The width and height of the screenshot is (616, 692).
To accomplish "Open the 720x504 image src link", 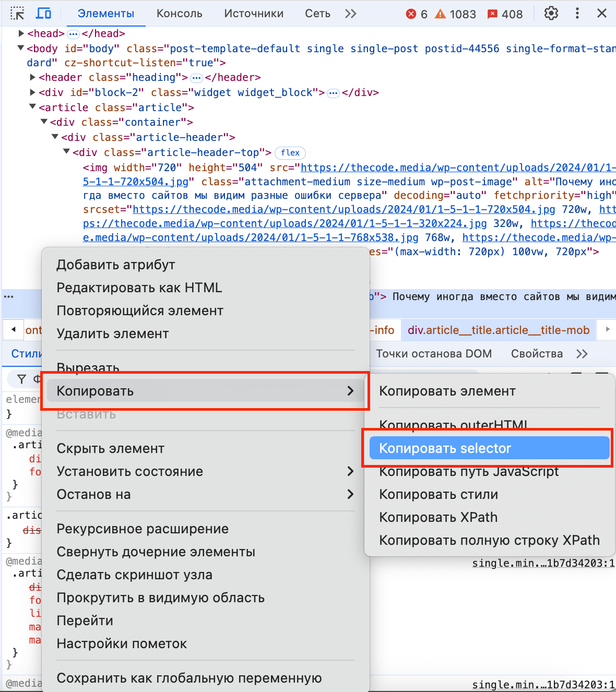I will pyautogui.click(x=458, y=168).
